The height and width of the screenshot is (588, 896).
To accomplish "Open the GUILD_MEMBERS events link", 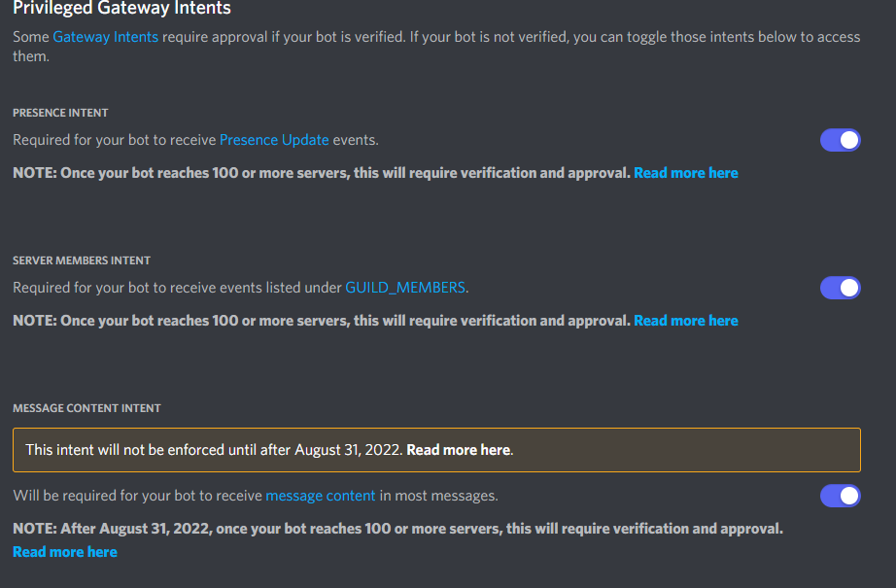I will [x=405, y=288].
